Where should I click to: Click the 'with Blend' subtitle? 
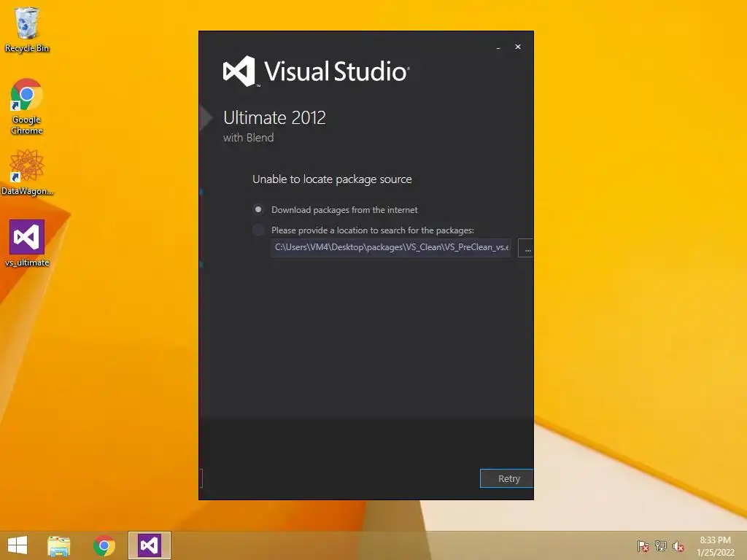(249, 138)
